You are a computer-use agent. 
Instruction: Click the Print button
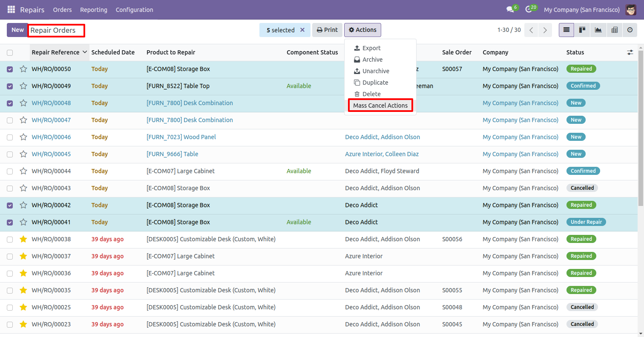(327, 30)
